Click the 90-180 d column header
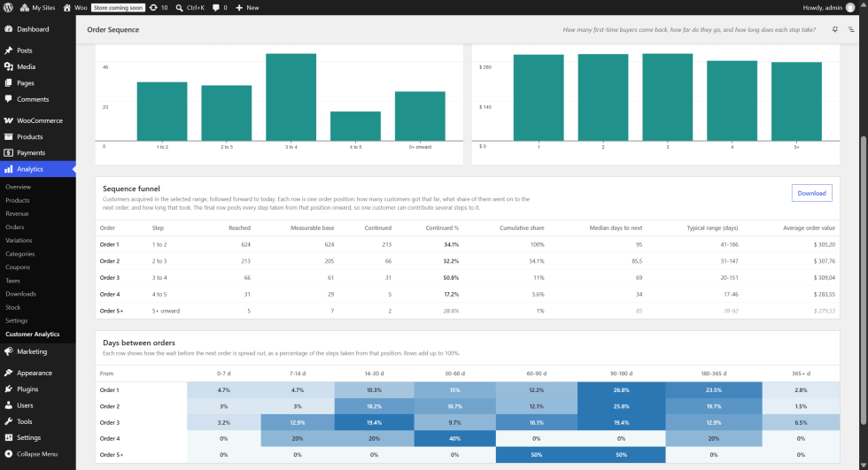This screenshot has width=868, height=470. [621, 374]
